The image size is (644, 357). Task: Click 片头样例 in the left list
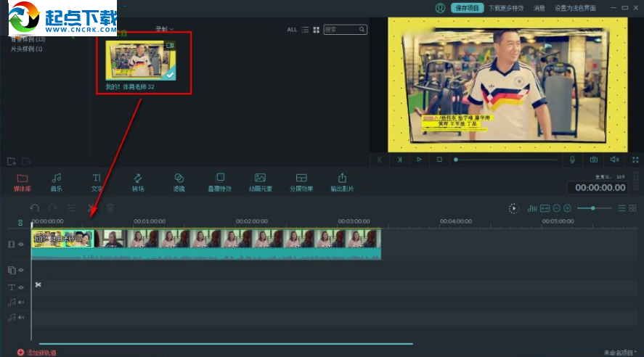(26, 49)
